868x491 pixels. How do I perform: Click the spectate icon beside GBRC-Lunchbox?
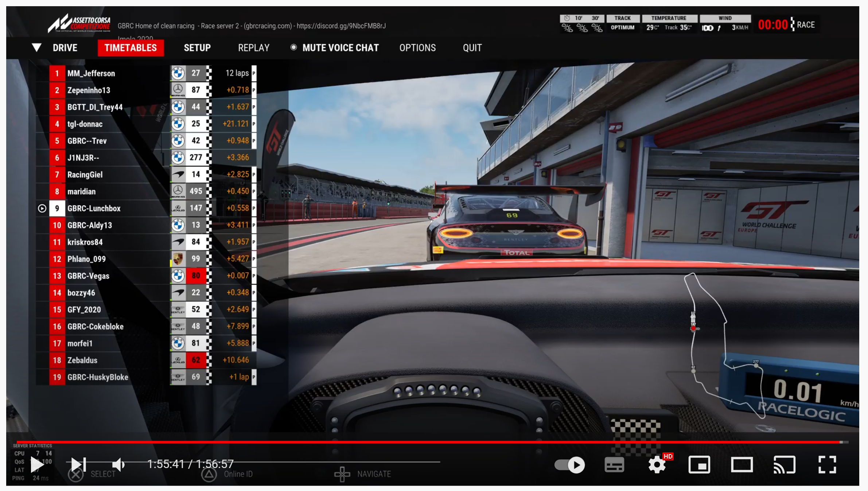click(x=42, y=209)
